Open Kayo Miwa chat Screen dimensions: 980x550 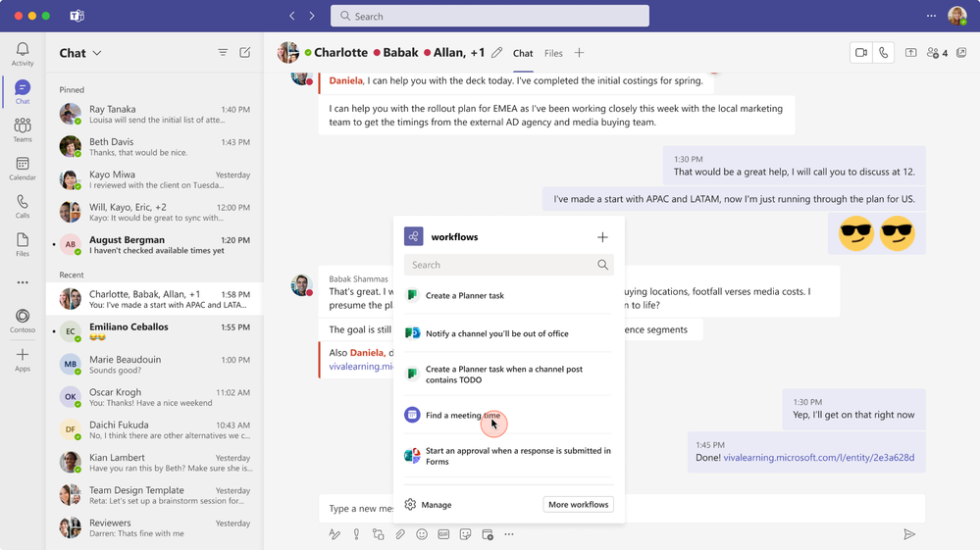click(x=154, y=179)
